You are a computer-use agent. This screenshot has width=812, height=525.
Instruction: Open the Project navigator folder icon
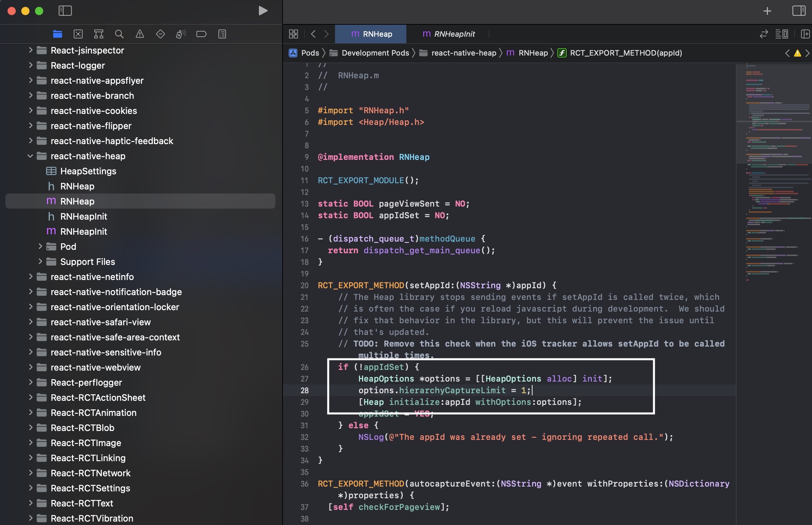pos(58,34)
